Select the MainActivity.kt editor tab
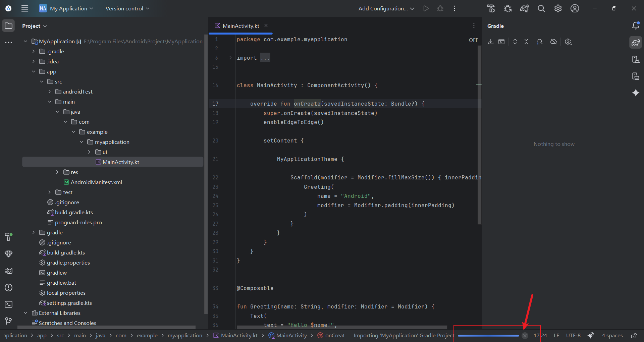The image size is (644, 342). coord(240,26)
